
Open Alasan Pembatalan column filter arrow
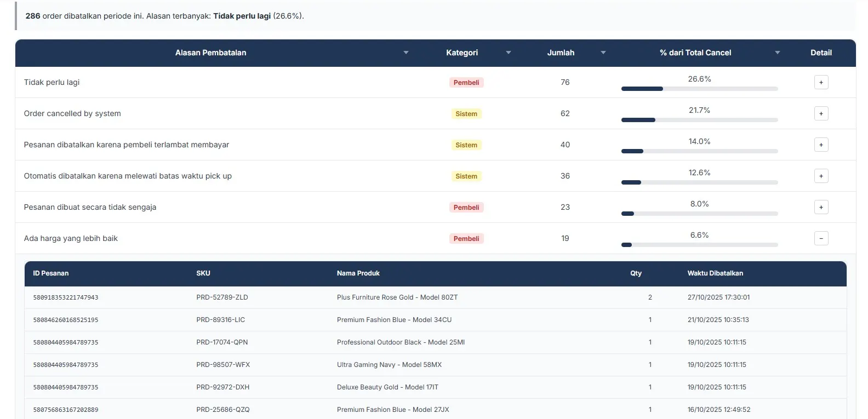click(406, 53)
